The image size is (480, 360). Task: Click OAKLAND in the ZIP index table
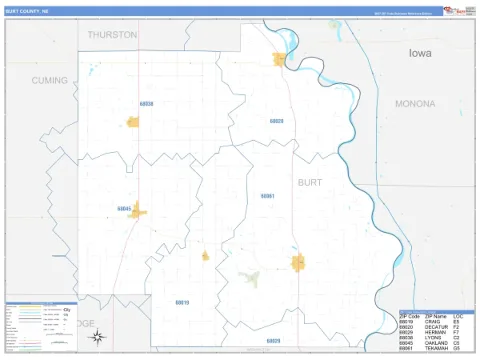[436, 343]
